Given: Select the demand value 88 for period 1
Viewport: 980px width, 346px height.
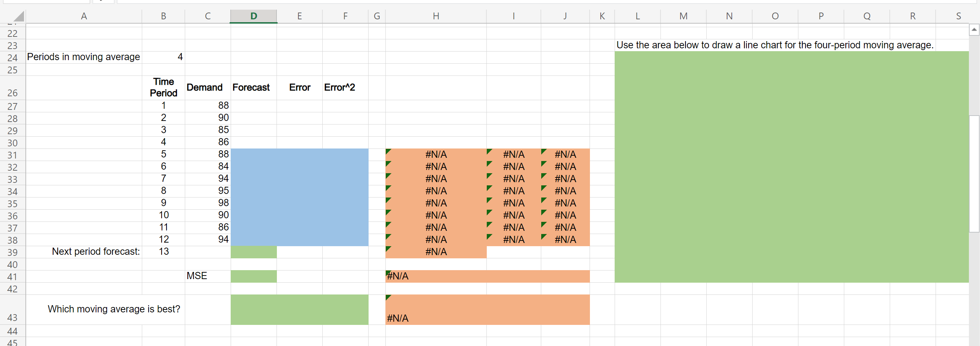Looking at the screenshot, I should tap(208, 106).
